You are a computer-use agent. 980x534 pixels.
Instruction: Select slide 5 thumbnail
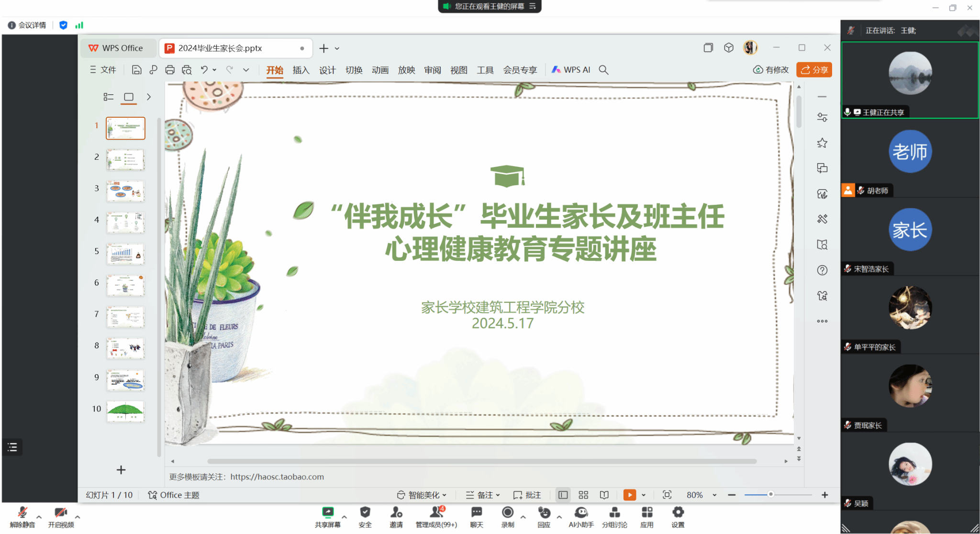click(x=125, y=254)
